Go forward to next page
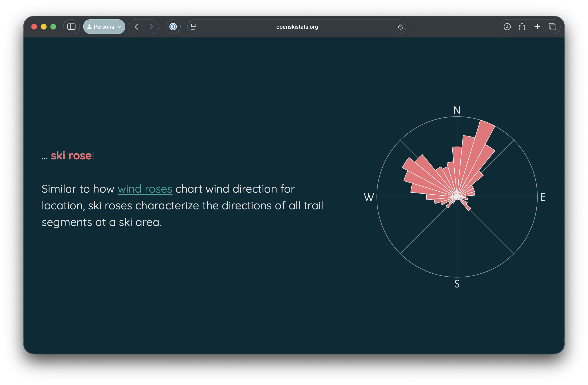 pos(151,27)
